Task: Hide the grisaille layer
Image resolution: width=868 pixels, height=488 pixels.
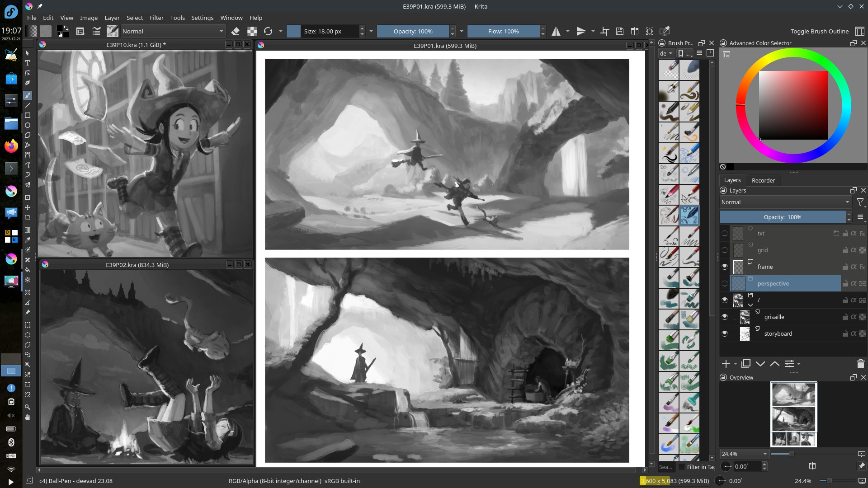Action: coord(725,317)
